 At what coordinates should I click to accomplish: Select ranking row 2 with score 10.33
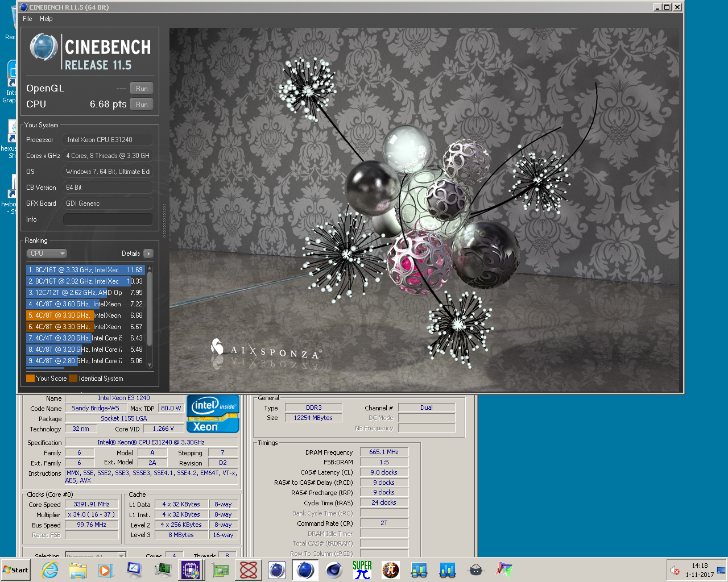click(86, 281)
